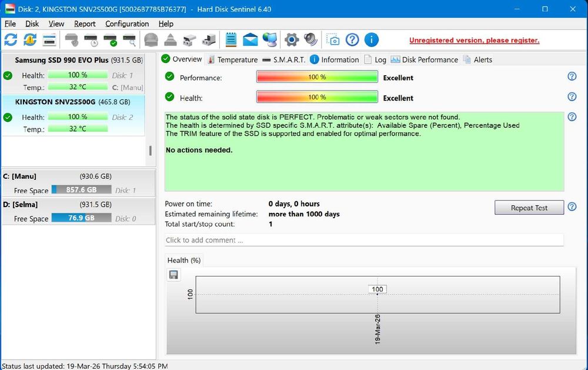
Task: Click the Performance 100 % gradient bar
Action: click(318, 77)
